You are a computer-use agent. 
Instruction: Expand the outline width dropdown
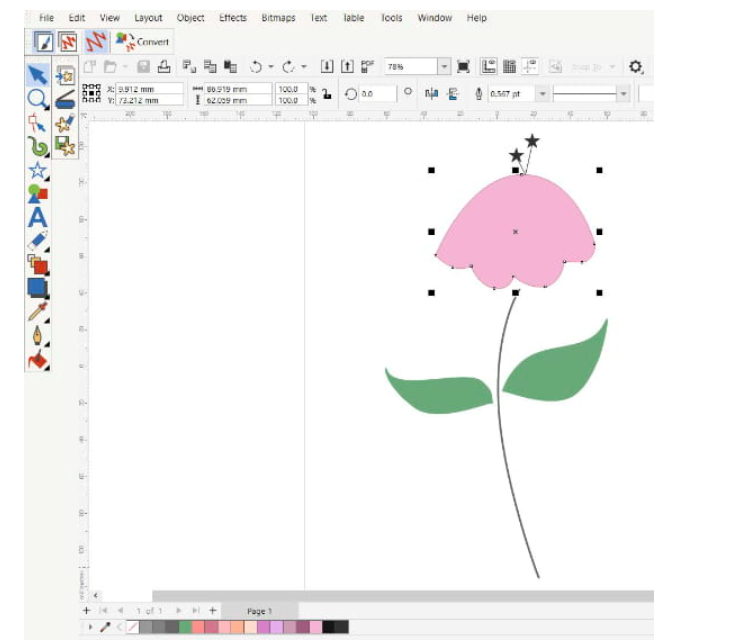543,94
